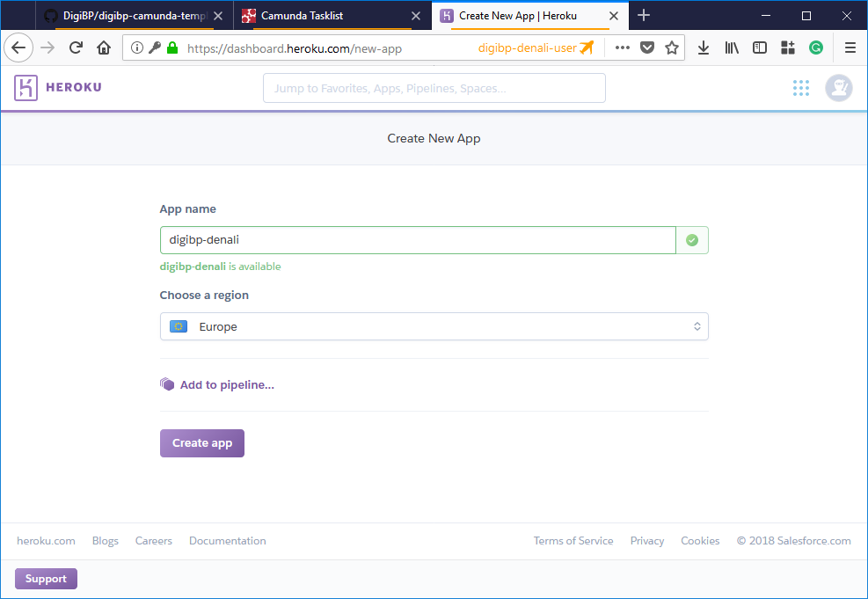Reload the current page
Image resolution: width=868 pixels, height=599 pixels.
[76, 48]
